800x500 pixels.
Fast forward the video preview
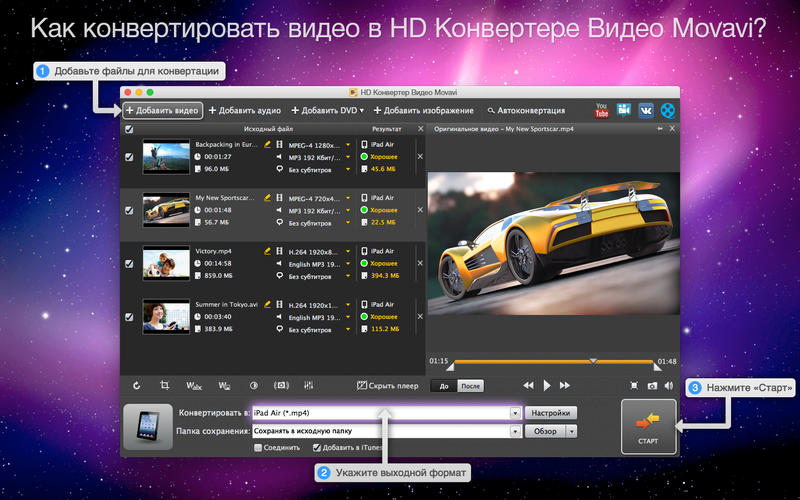pyautogui.click(x=565, y=386)
